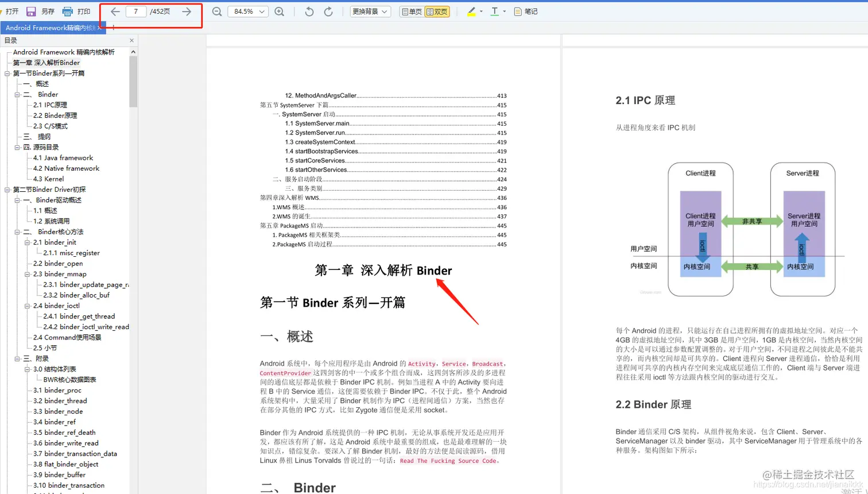
Task: Open highlighter color dropdown arrow
Action: 481,11
